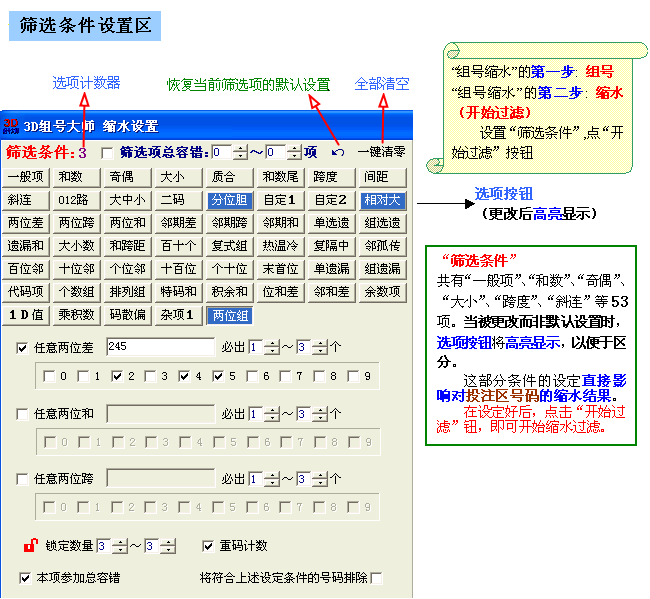Click the 任意两位差 text field containing 245

coord(160,347)
